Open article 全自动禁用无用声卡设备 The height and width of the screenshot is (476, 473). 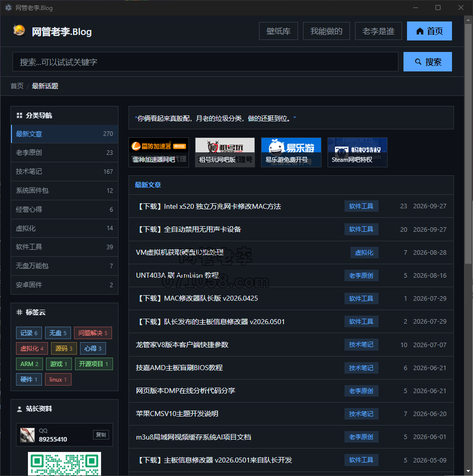coord(188,229)
